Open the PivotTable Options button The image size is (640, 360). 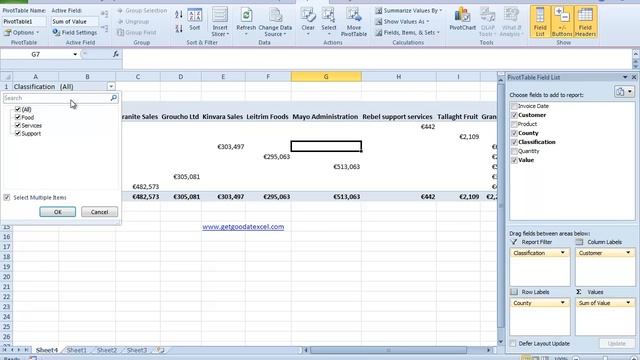(22, 32)
